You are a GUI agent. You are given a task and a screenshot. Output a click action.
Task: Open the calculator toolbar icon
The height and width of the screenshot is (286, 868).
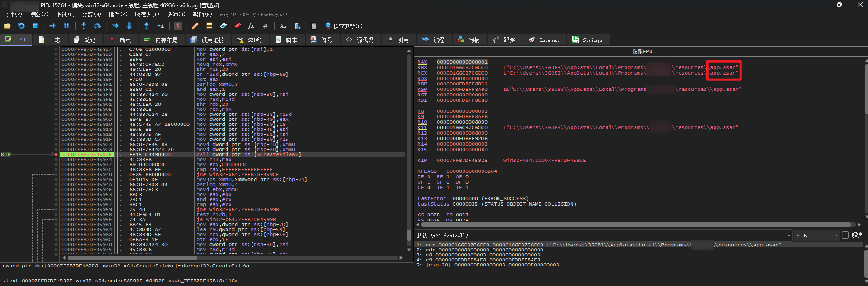coord(313,26)
